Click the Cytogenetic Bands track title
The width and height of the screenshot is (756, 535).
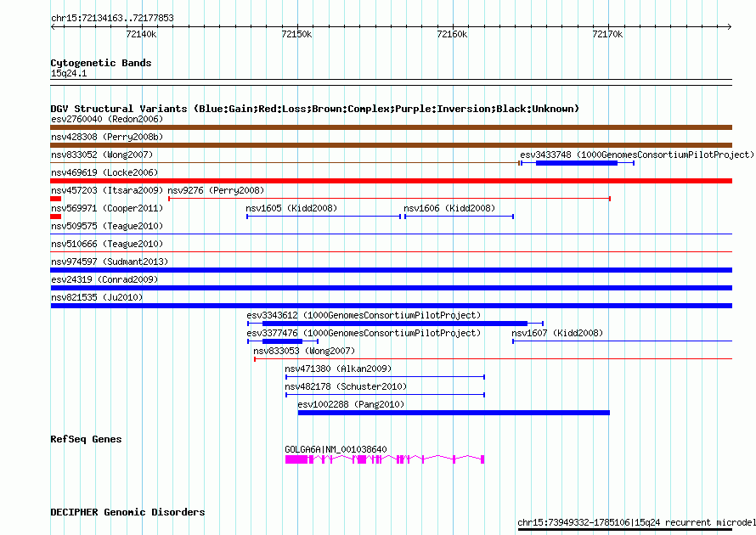click(x=101, y=63)
